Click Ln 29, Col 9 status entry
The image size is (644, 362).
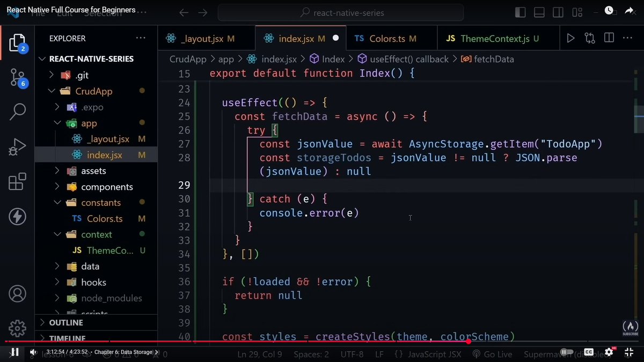pos(260,354)
